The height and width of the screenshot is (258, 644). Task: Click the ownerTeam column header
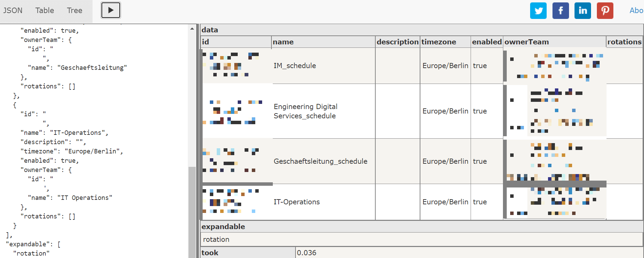click(x=555, y=42)
